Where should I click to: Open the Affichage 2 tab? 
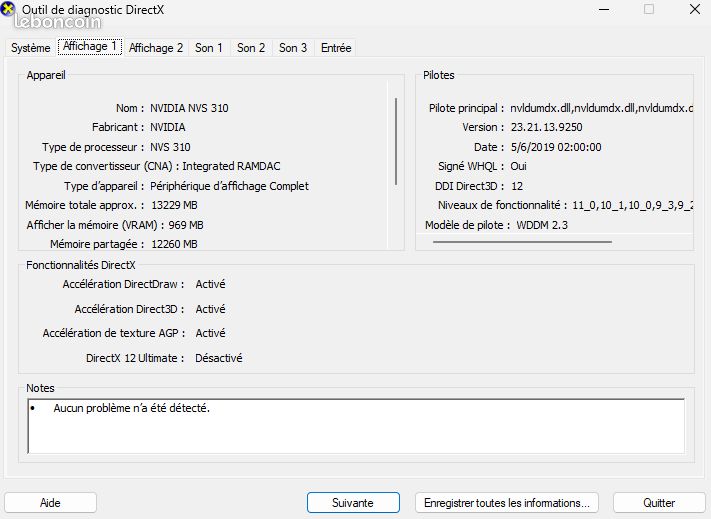pos(156,48)
